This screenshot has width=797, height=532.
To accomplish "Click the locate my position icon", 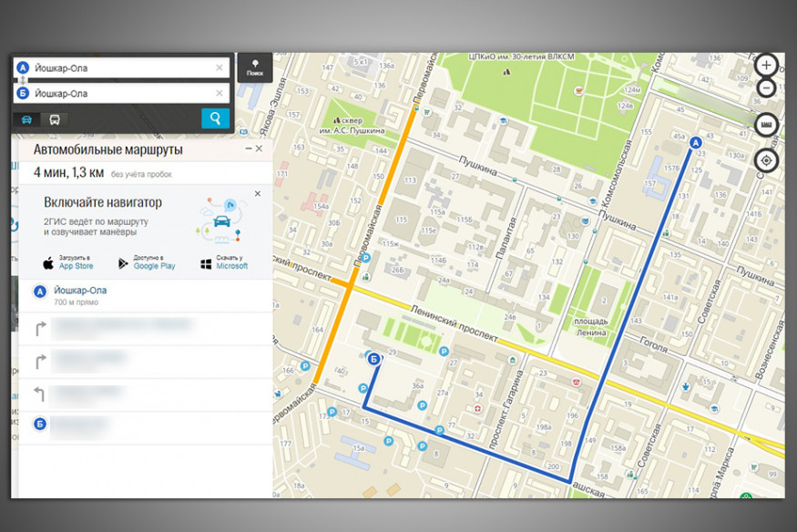I will pyautogui.click(x=767, y=161).
